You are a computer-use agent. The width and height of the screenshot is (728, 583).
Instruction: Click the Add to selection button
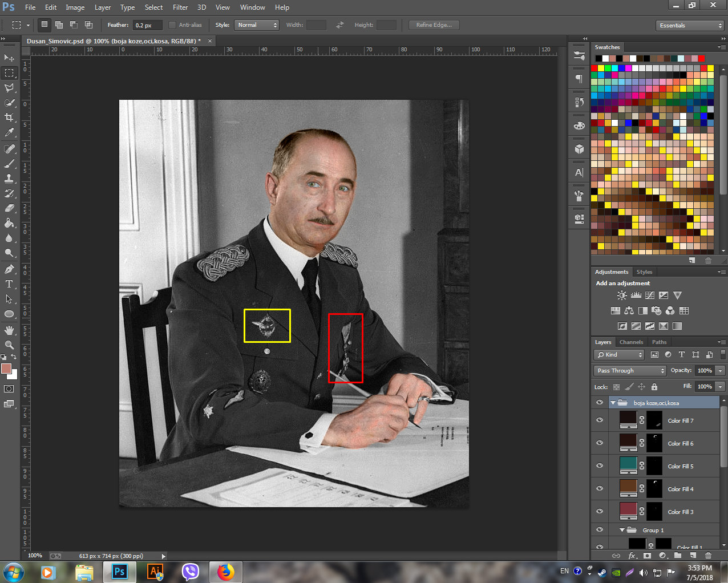59,25
